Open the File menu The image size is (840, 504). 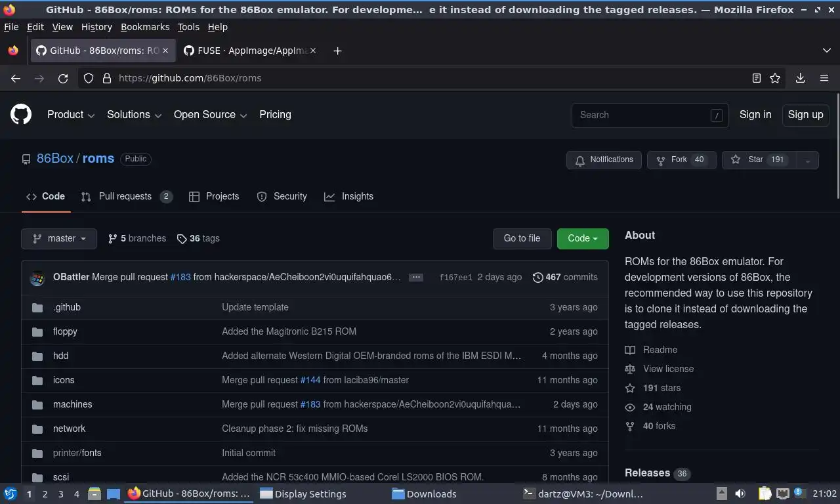(11, 27)
